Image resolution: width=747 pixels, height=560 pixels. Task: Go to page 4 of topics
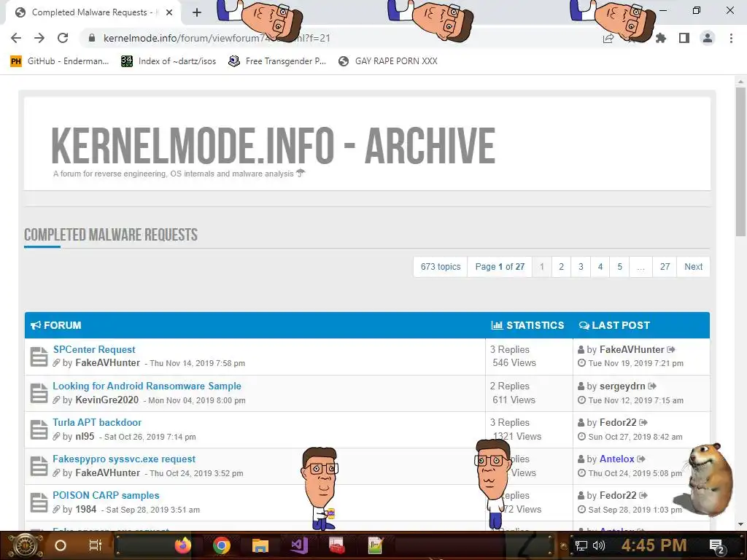tap(600, 267)
